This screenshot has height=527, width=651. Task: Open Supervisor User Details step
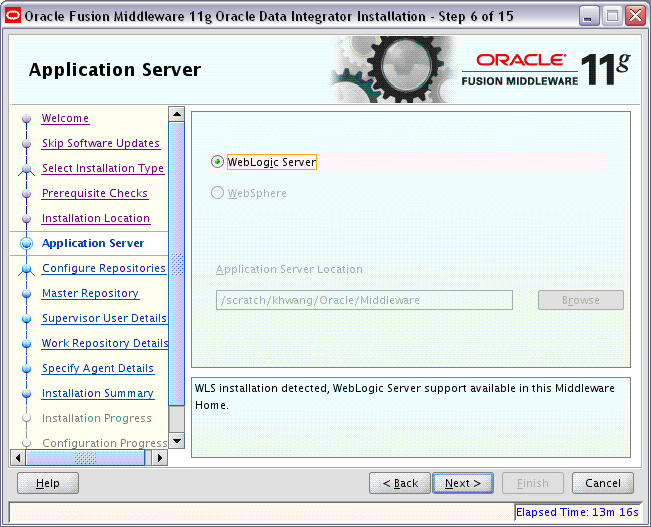(104, 318)
